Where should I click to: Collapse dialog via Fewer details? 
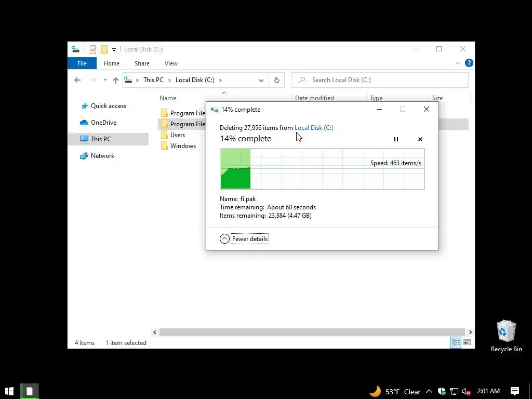point(244,239)
